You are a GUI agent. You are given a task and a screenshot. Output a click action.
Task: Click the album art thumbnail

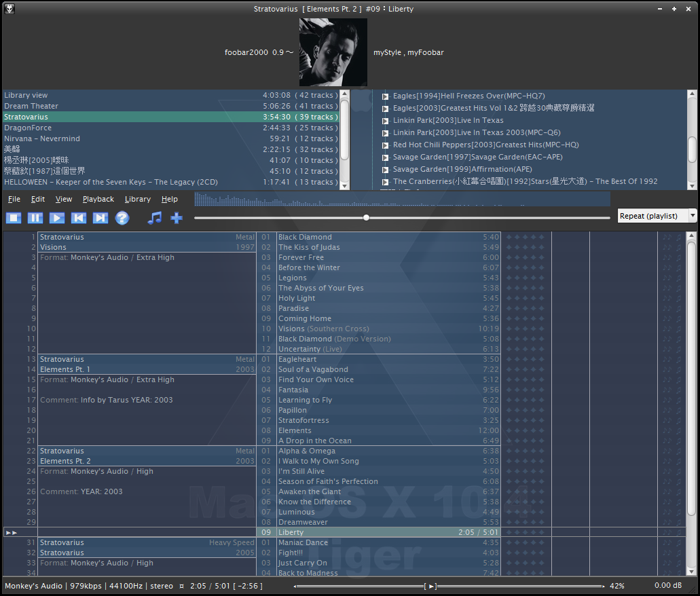(x=333, y=52)
